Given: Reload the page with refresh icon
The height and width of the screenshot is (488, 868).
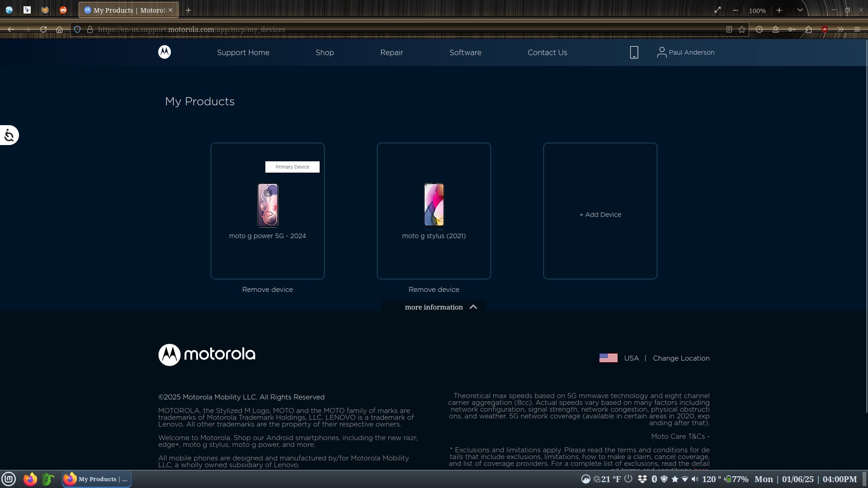Looking at the screenshot, I should click(43, 29).
